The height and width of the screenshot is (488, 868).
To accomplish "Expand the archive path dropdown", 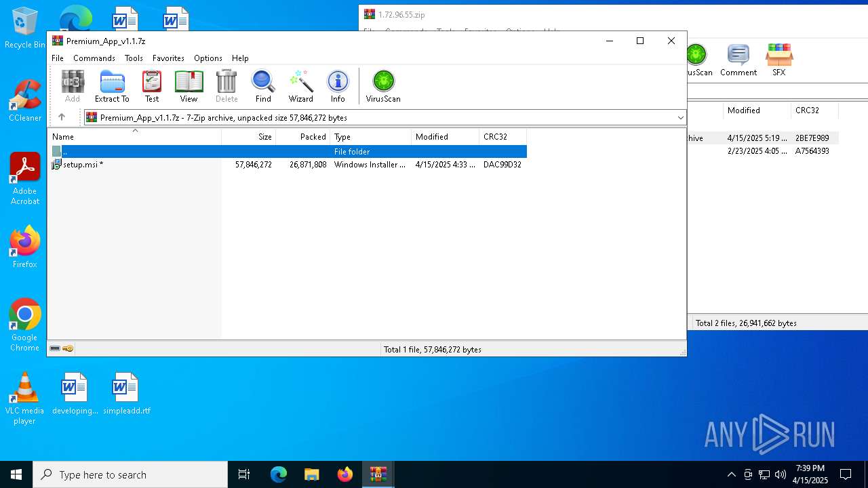I will tap(680, 117).
